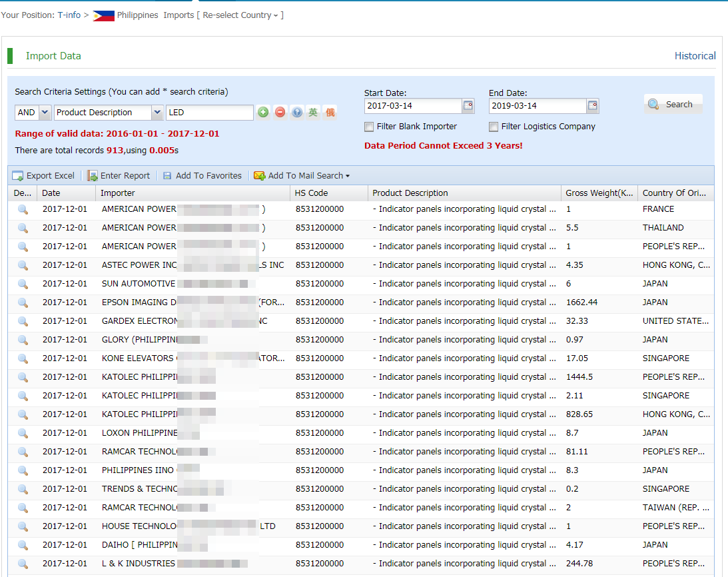Click the green add search criteria icon
Viewport: 728px width, 577px height.
pyautogui.click(x=263, y=113)
